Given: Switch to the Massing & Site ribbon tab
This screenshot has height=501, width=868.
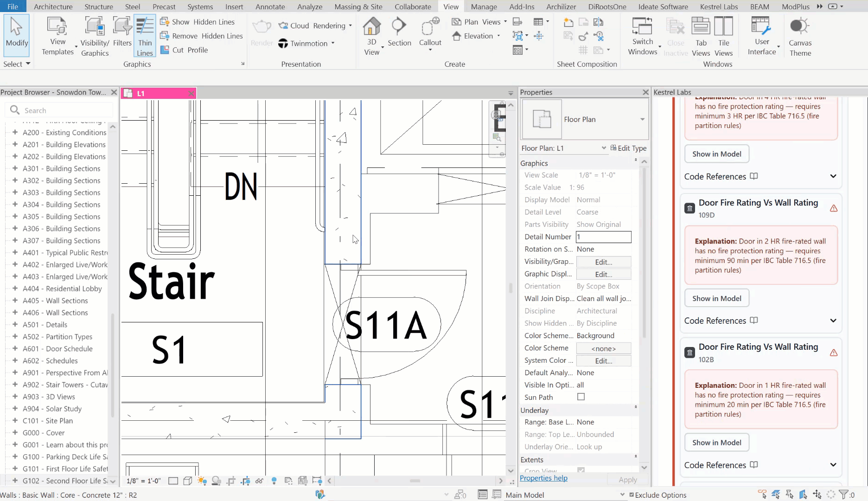Looking at the screenshot, I should (358, 6).
